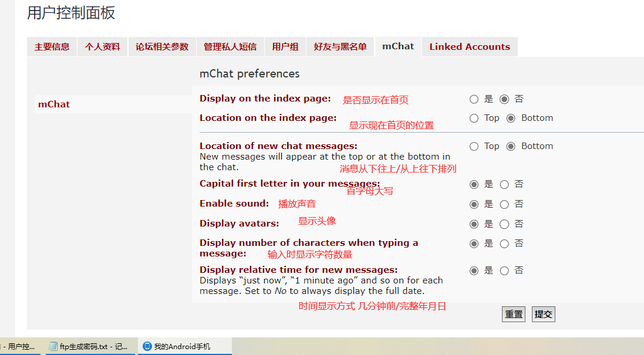
Task: Set new chat messages location to Top
Action: (474, 147)
